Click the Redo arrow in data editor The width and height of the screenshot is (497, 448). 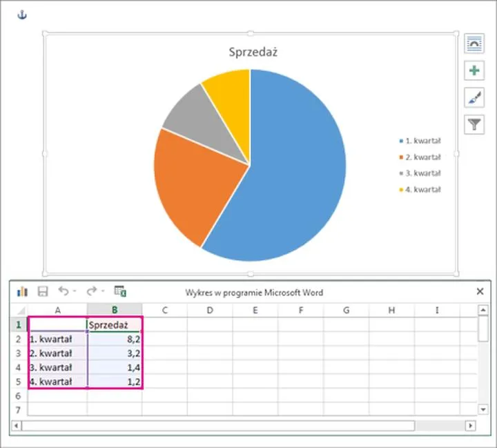pos(91,292)
